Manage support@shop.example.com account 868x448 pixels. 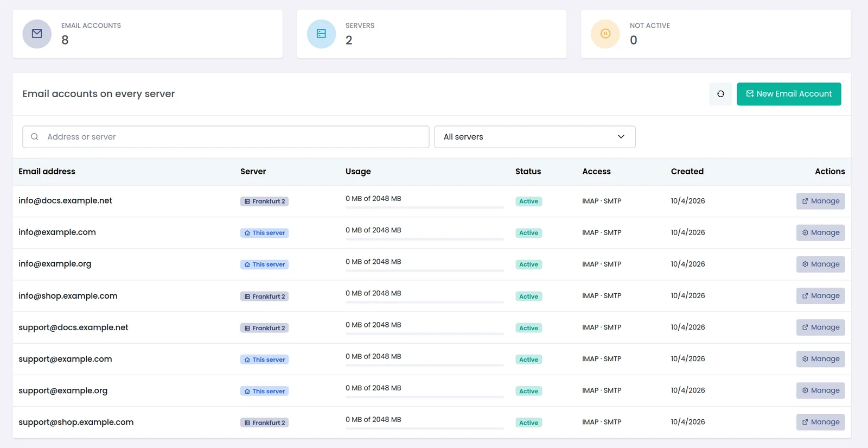click(x=820, y=422)
